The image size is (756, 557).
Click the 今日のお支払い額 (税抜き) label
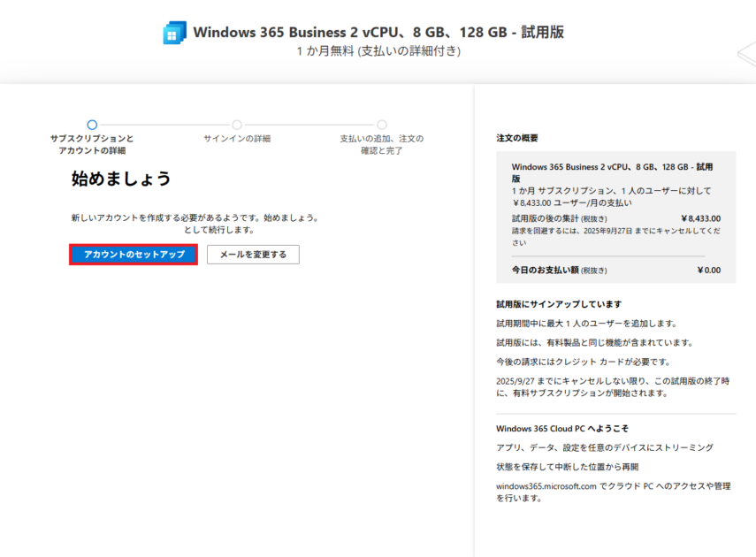click(x=560, y=270)
